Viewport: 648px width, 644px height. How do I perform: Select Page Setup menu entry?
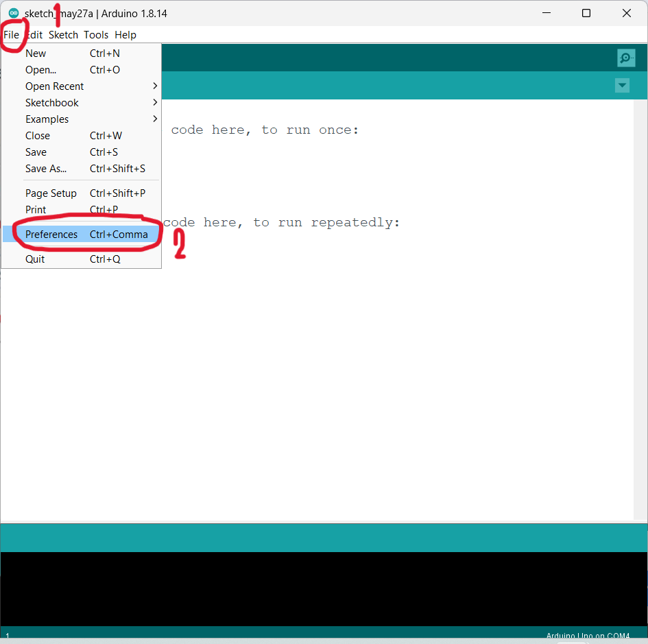pyautogui.click(x=81, y=193)
